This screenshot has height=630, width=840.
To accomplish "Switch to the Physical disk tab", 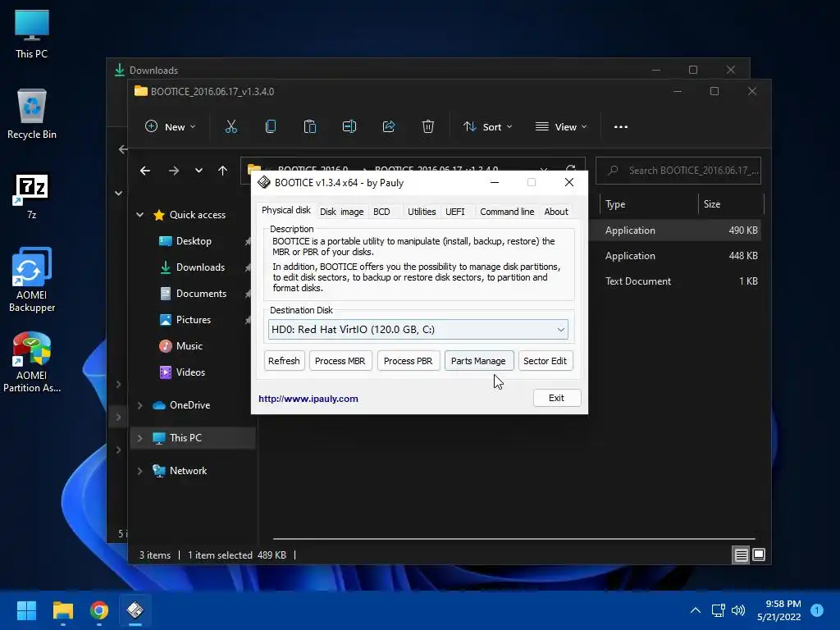I will tap(286, 210).
